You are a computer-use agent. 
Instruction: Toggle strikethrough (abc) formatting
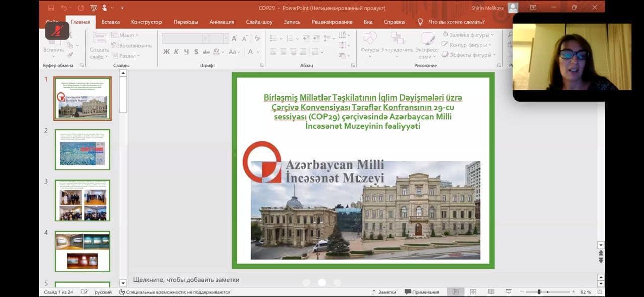tap(206, 52)
